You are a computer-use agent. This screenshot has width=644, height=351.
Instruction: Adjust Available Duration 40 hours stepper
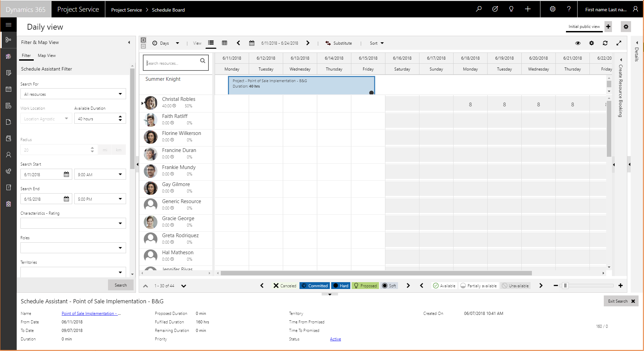point(120,119)
